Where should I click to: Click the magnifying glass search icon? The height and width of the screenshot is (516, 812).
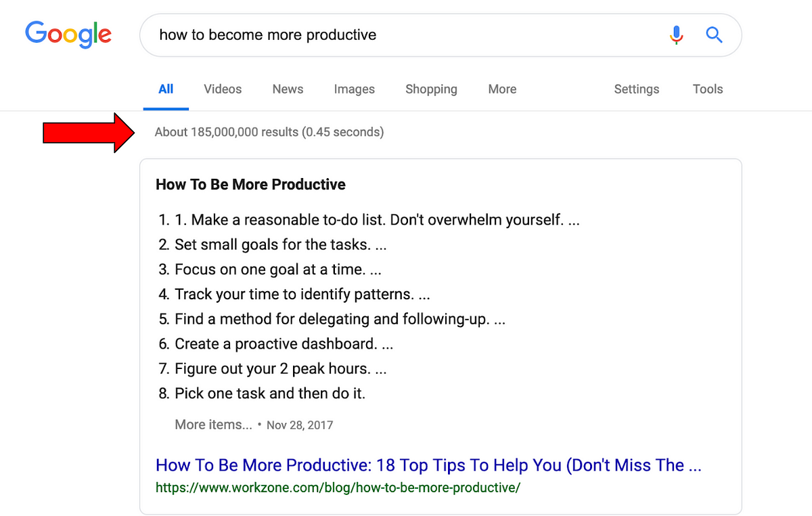pos(714,35)
